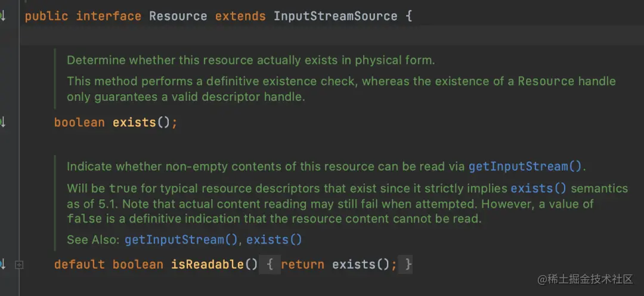Click the gutter icon next to boolean exists()

coord(2,122)
